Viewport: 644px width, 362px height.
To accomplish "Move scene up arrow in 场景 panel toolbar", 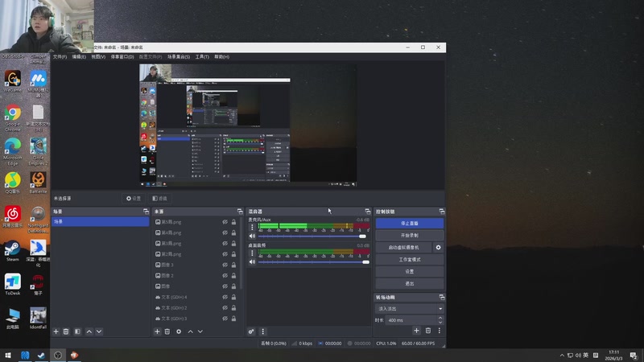I will 89,331.
